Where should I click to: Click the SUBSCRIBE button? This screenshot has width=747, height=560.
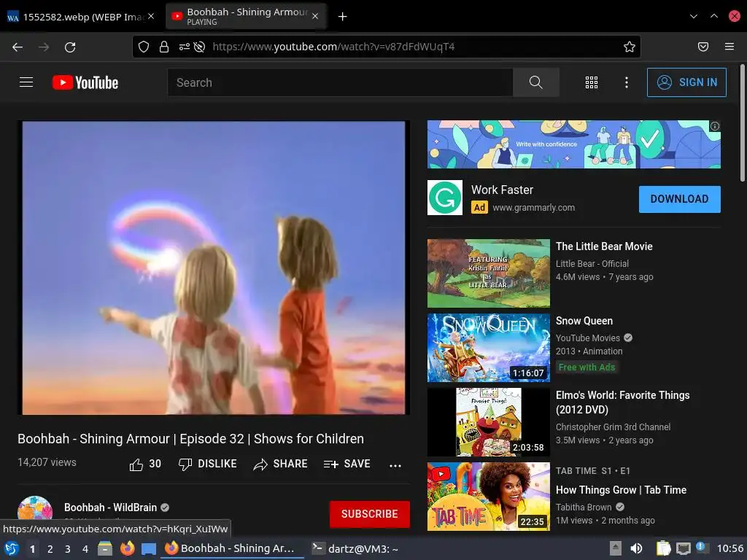coord(370,514)
